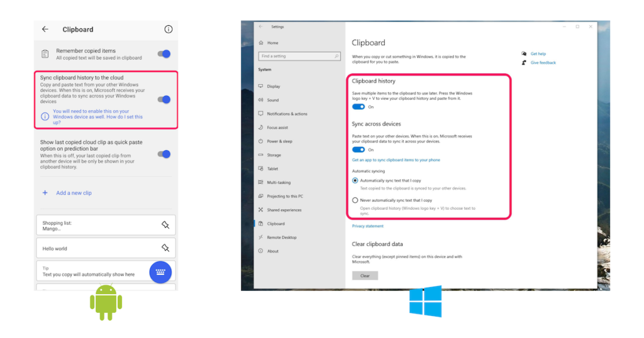Viewport: 644px width, 338px height.
Task: Click the Get help link
Action: (538, 54)
